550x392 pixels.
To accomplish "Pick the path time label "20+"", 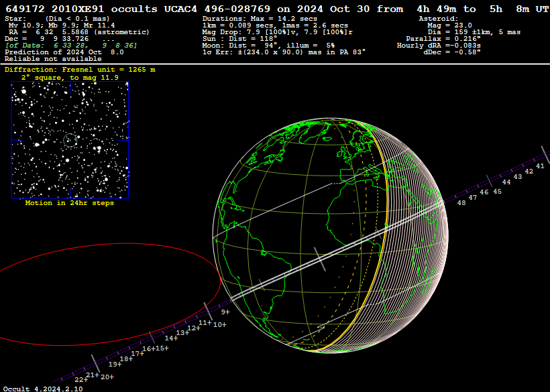I will pos(107,377).
